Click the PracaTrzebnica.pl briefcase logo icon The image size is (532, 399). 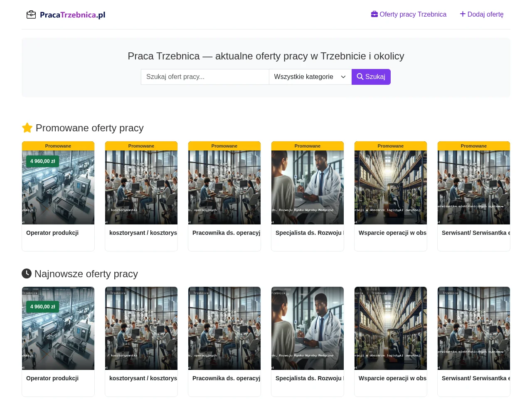point(31,15)
